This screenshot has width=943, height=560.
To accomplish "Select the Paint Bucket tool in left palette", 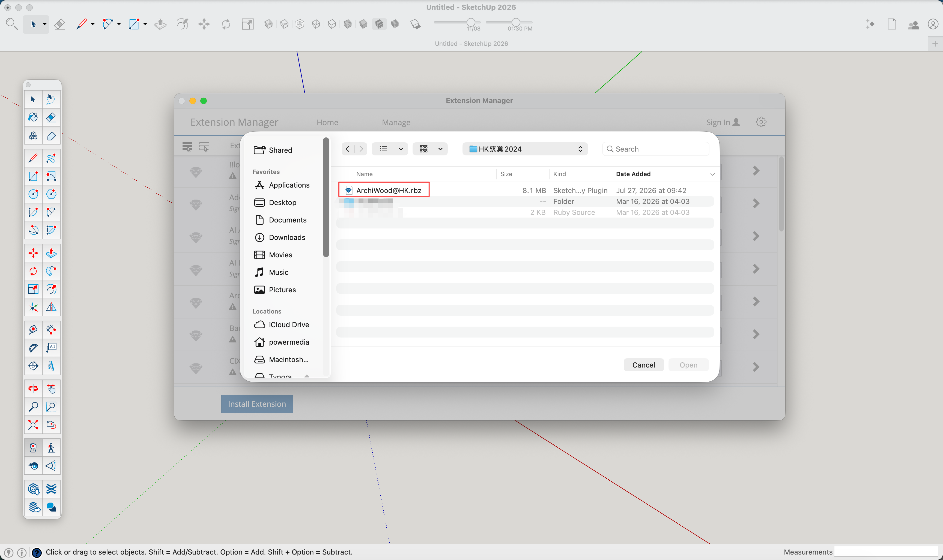I will (33, 117).
